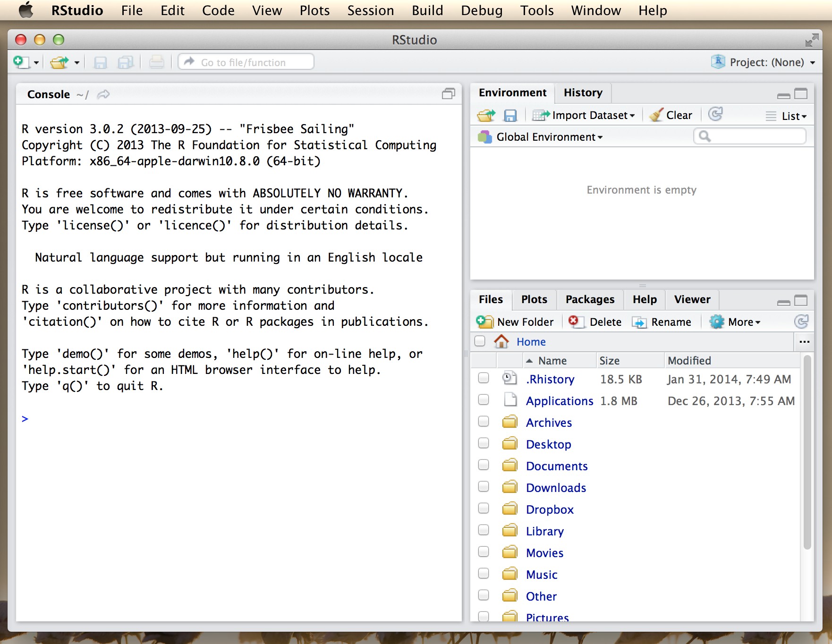Refresh the Files pane listing
This screenshot has height=644, width=832.
(x=801, y=322)
